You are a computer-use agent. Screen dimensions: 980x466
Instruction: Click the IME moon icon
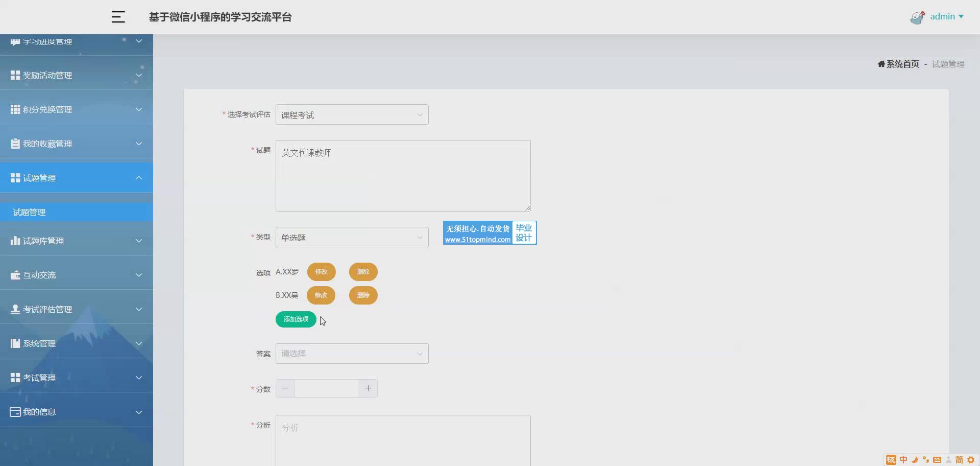915,460
